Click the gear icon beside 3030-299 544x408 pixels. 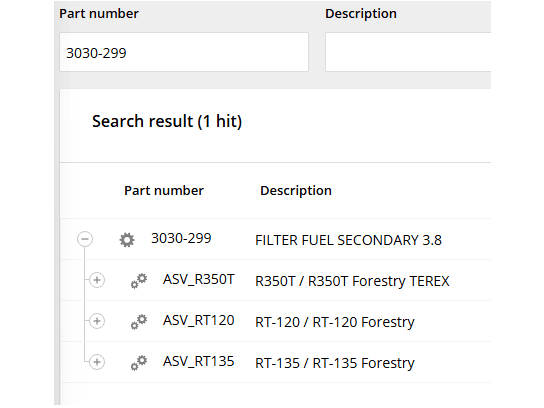click(127, 240)
